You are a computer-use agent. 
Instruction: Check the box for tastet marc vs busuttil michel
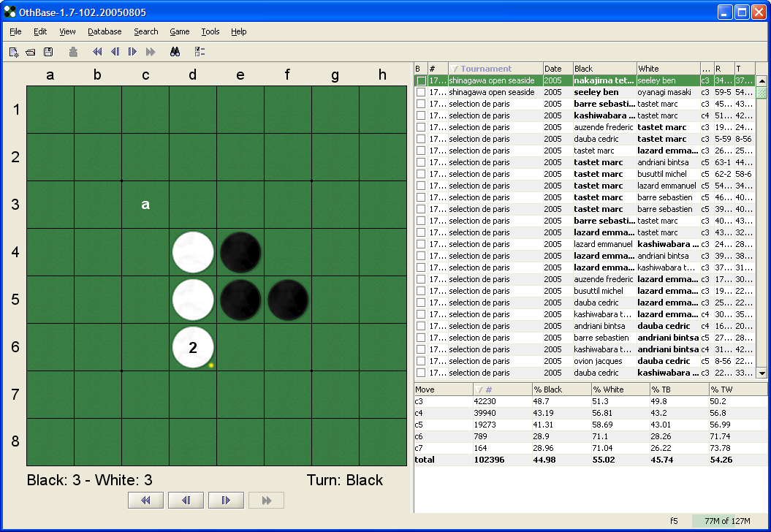pyautogui.click(x=421, y=174)
